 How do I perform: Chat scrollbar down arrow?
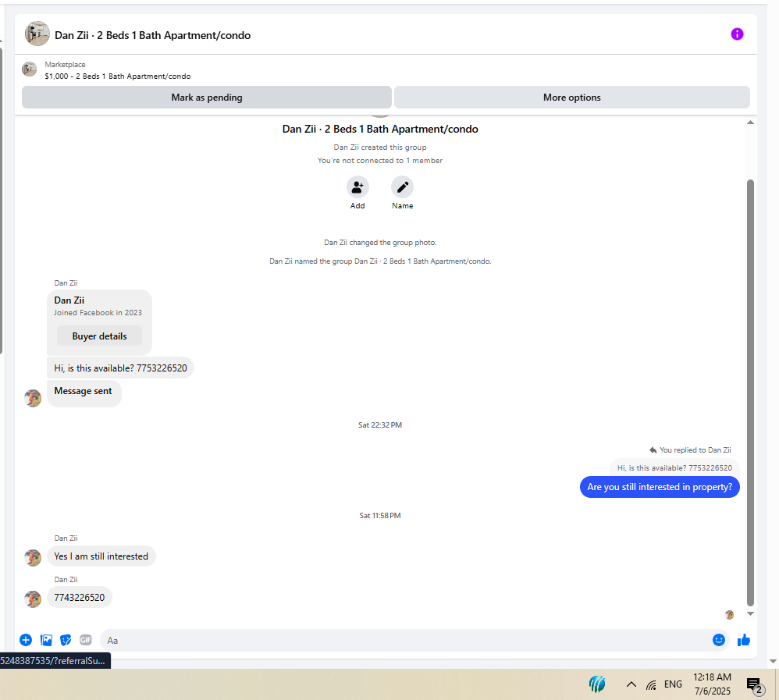tap(750, 613)
